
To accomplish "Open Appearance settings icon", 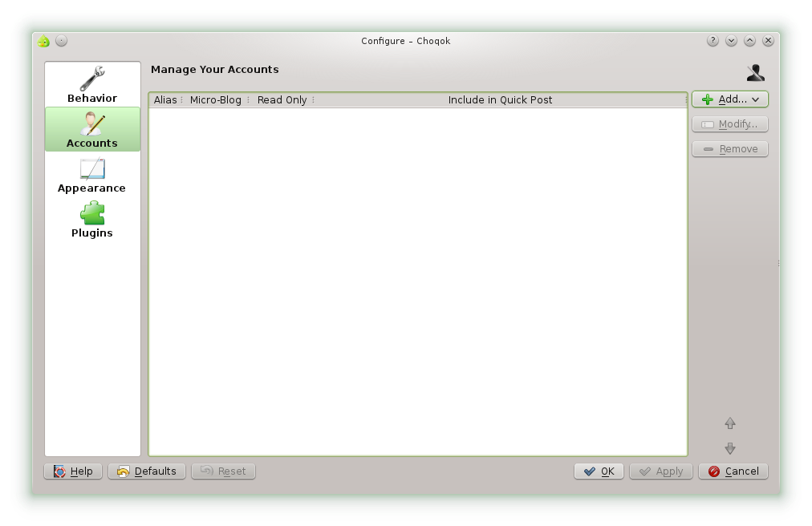I will pos(92,169).
